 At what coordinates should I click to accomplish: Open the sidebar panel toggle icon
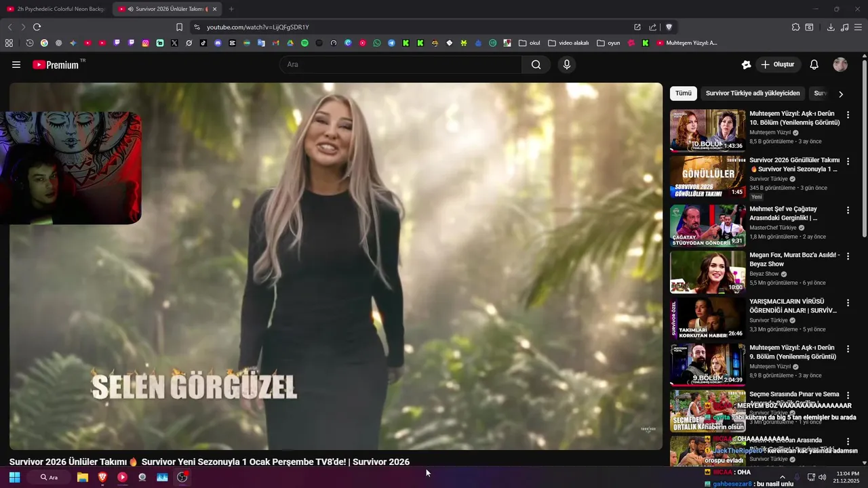(x=809, y=27)
